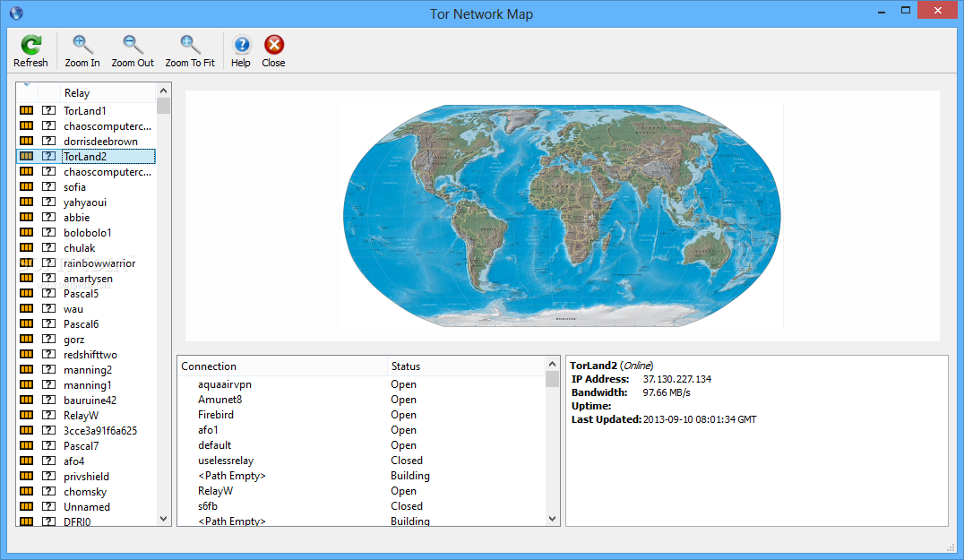
Task: Select the afo4 relay
Action: pos(73,461)
